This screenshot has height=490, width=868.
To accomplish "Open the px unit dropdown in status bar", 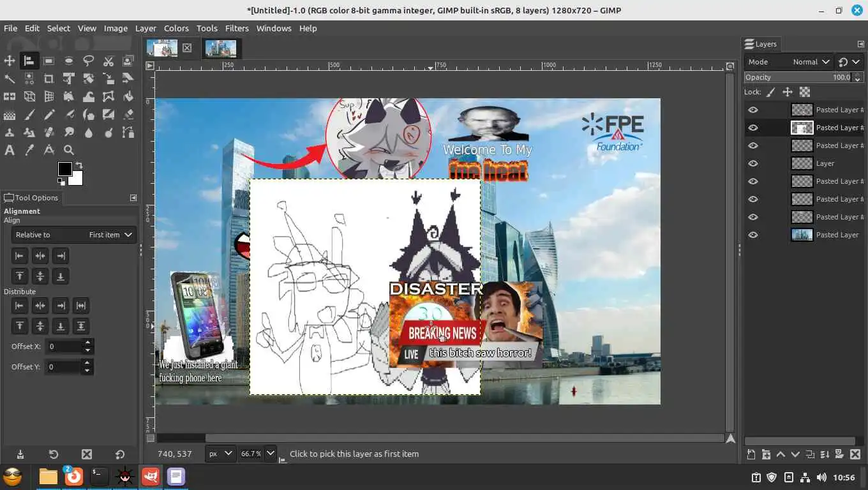I will pyautogui.click(x=220, y=454).
